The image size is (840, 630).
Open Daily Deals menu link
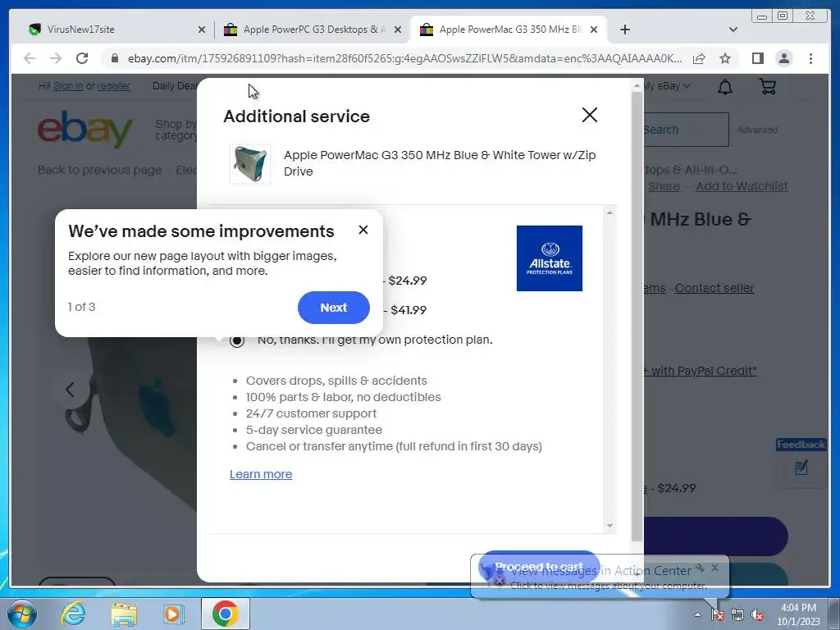176,85
